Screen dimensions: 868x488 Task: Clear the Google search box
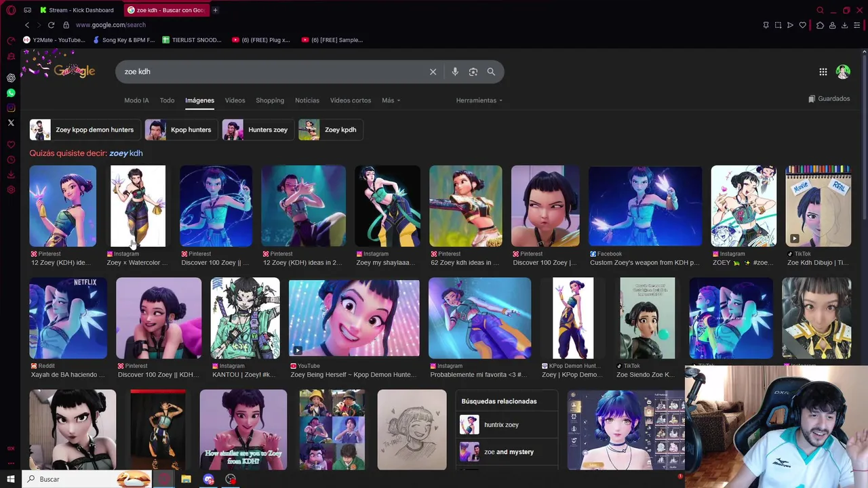coord(433,72)
